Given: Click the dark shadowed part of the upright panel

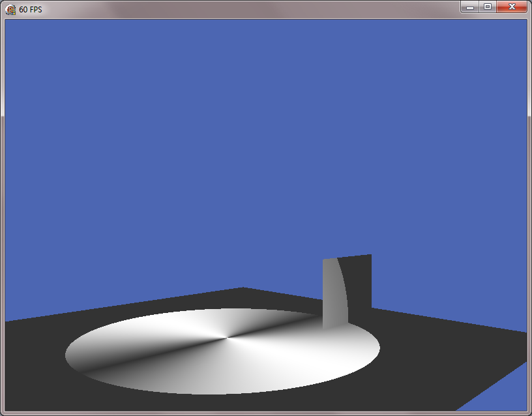Looking at the screenshot, I should tap(359, 280).
